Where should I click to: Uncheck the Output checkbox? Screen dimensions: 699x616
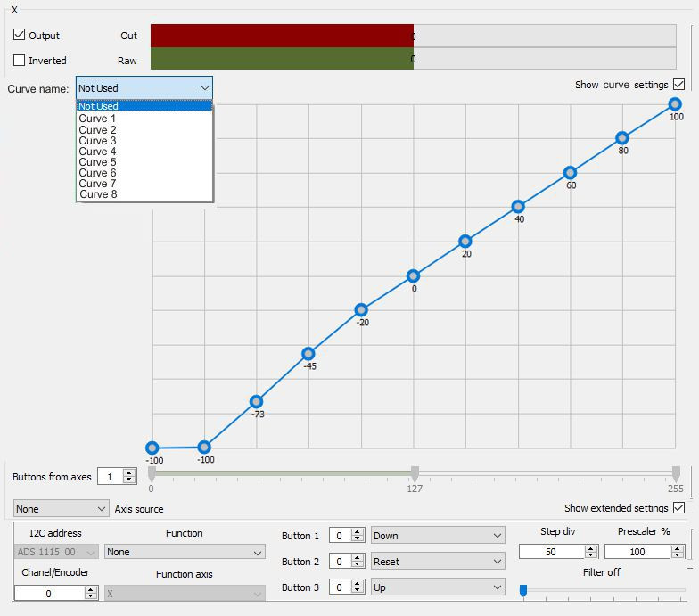pyautogui.click(x=20, y=35)
